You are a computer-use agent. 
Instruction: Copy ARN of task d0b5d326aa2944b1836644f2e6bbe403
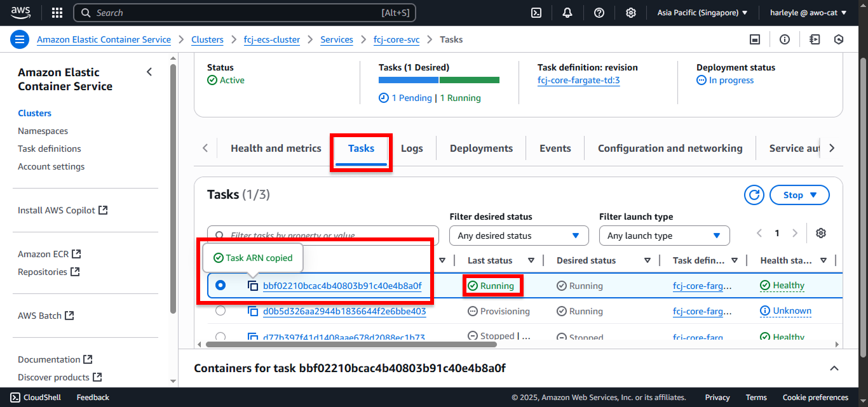253,311
